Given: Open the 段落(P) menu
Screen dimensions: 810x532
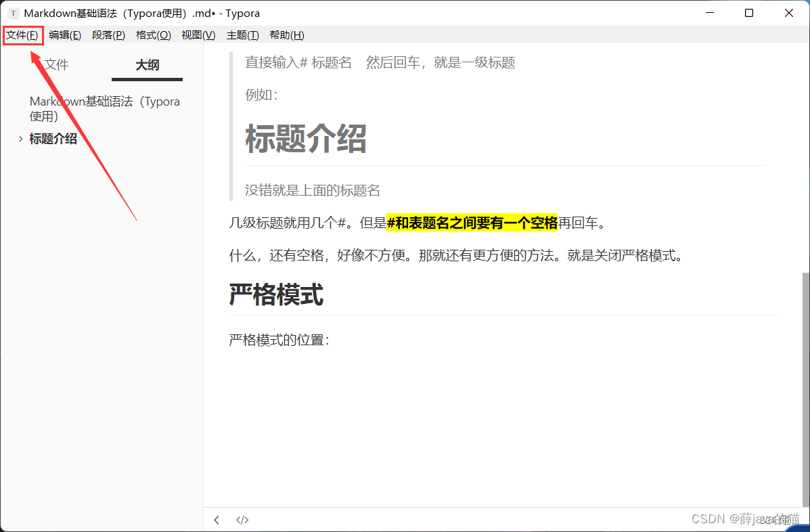Looking at the screenshot, I should (x=108, y=35).
